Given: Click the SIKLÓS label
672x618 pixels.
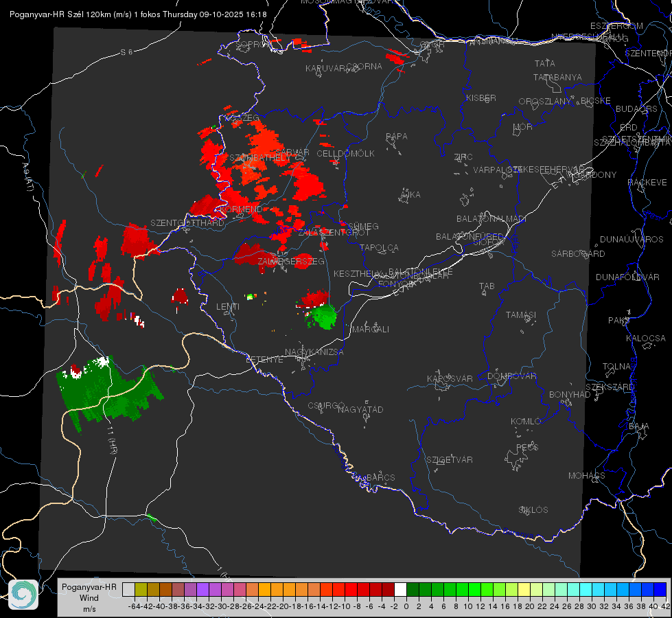Looking at the screenshot, I should [533, 510].
